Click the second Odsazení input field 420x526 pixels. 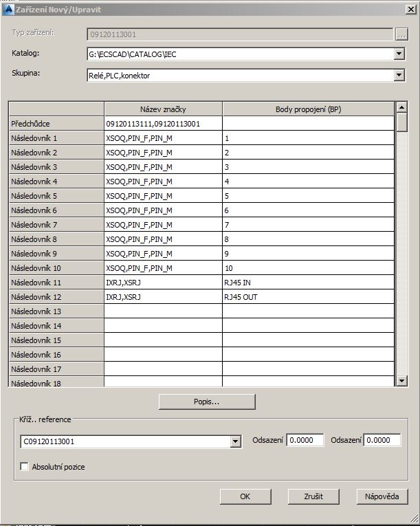click(382, 440)
